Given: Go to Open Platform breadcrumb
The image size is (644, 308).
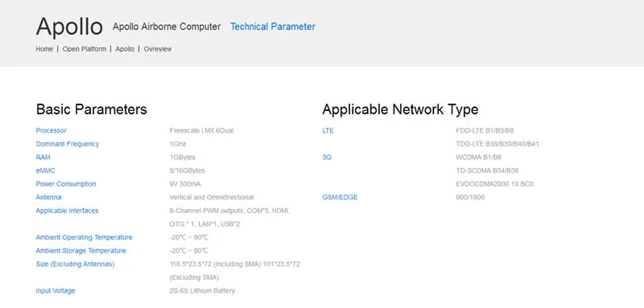Looking at the screenshot, I should click(85, 49).
